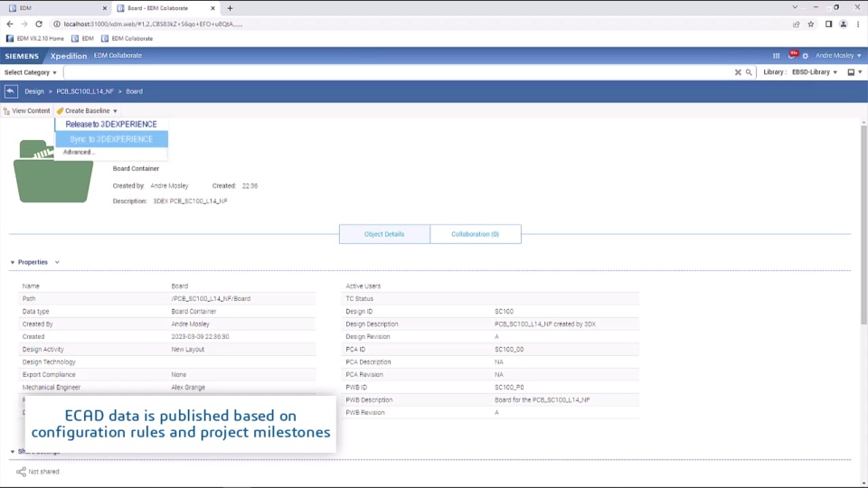This screenshot has width=868, height=488.
Task: Click the back arrow in breadcrumb bar
Action: [11, 91]
